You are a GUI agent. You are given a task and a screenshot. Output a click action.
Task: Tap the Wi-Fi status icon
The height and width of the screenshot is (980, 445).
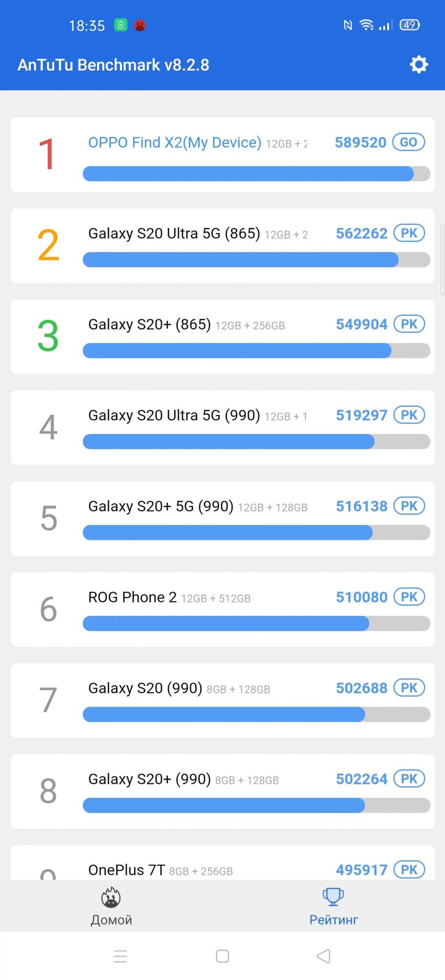pos(367,25)
